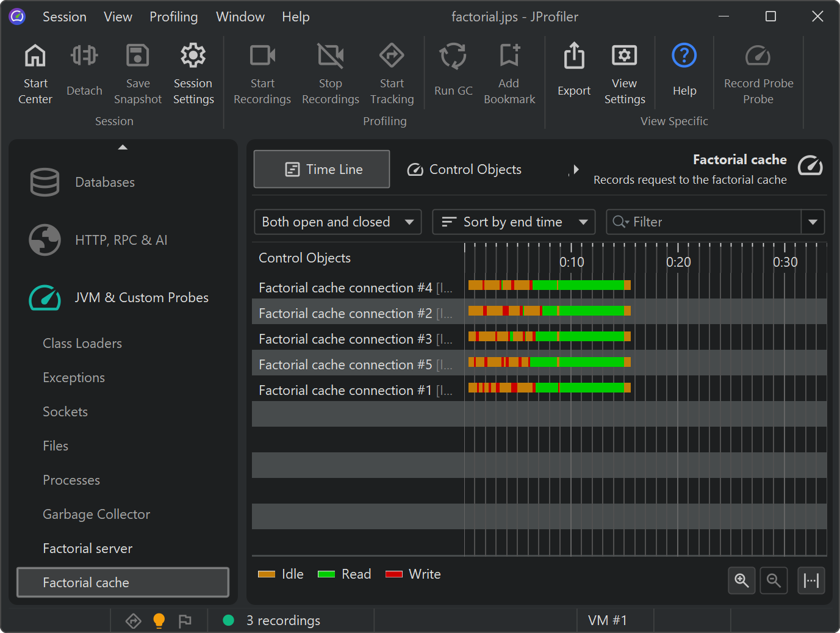Select Garbage Collector in the sidebar
This screenshot has height=633, width=840.
[96, 515]
